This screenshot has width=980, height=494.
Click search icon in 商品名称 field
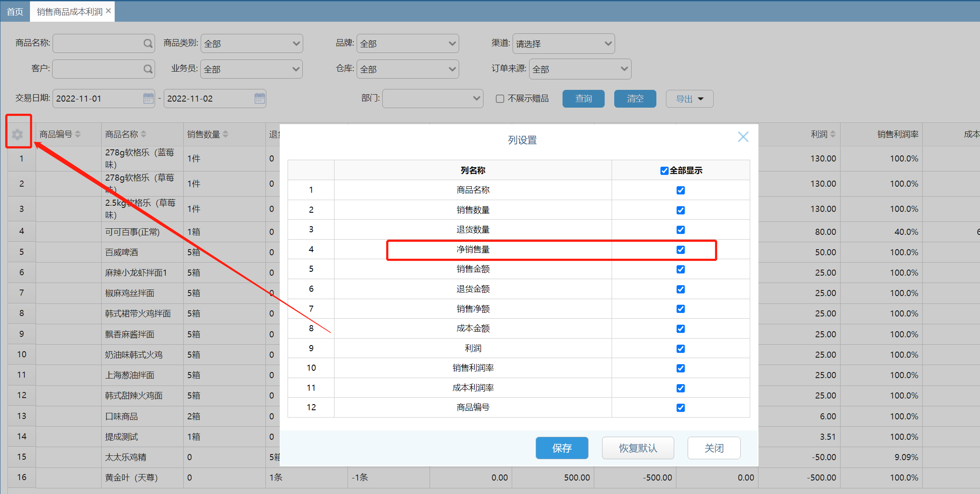pos(148,43)
